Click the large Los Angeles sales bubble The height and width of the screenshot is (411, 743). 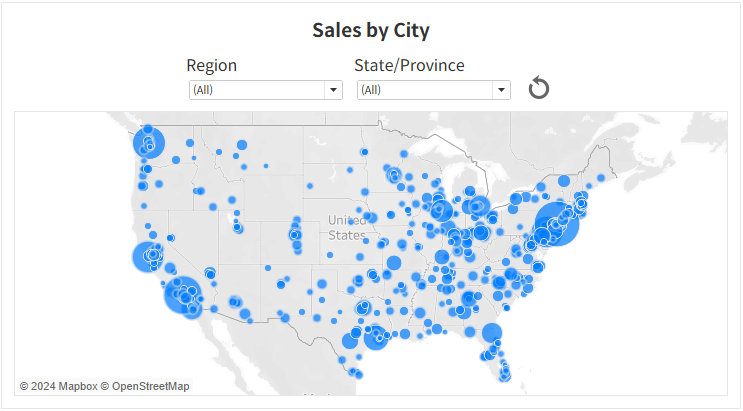(x=182, y=295)
